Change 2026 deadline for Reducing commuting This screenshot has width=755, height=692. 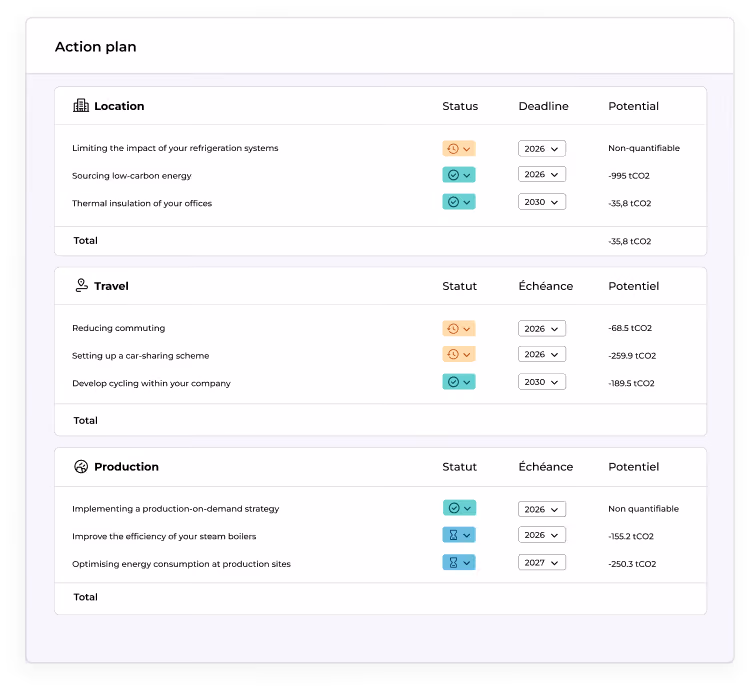(x=542, y=329)
